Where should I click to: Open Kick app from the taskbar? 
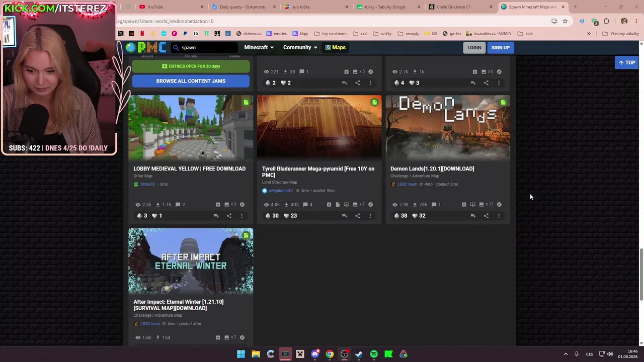[x=388, y=354]
